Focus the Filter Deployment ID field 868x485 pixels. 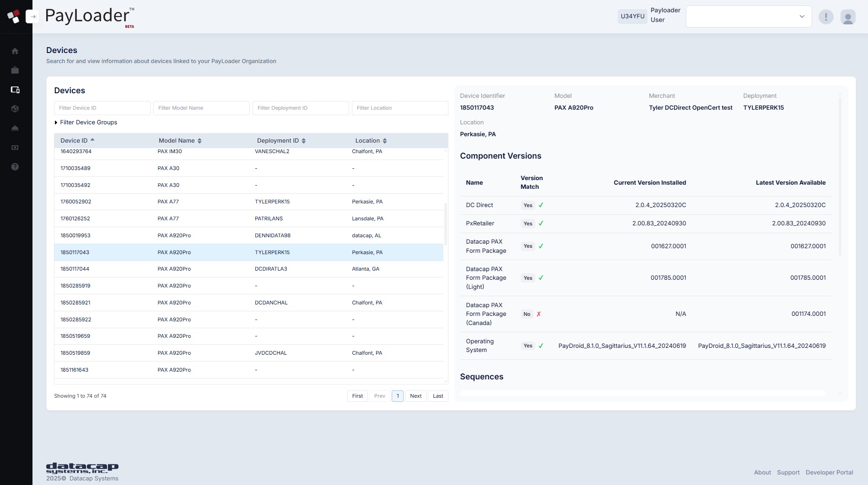[x=301, y=108]
